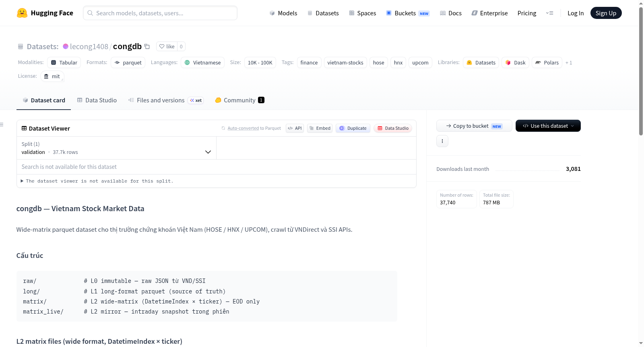The height and width of the screenshot is (347, 644).
Task: Click the Duplicate button
Action: [x=353, y=128]
